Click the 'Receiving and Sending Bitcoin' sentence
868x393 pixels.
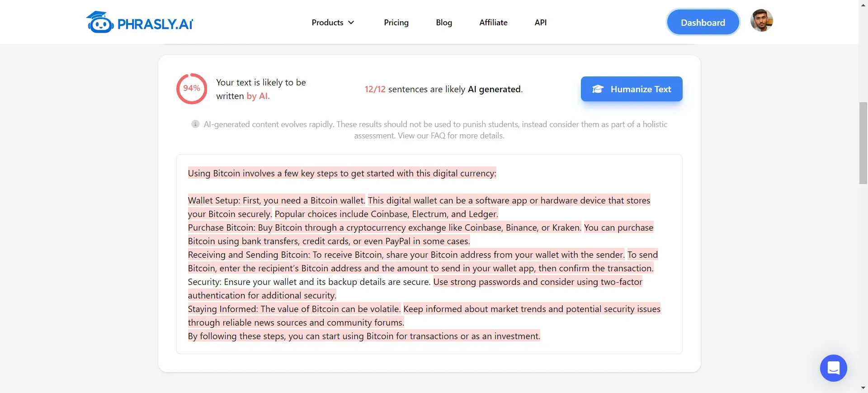point(406,255)
